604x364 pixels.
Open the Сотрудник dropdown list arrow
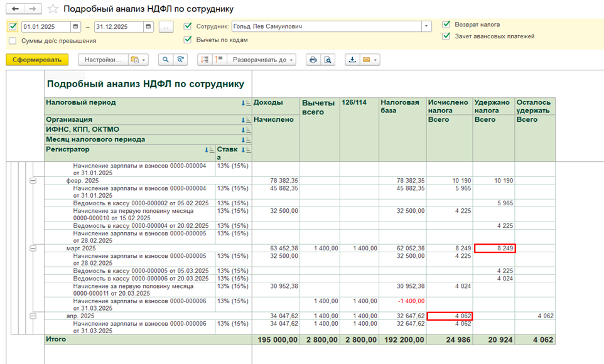pos(427,26)
